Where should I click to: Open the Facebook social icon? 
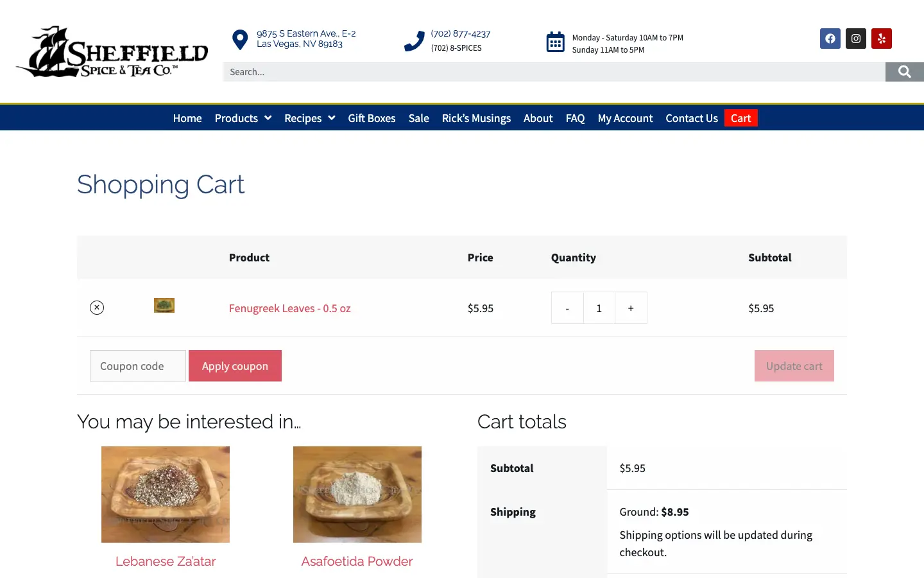(x=830, y=39)
